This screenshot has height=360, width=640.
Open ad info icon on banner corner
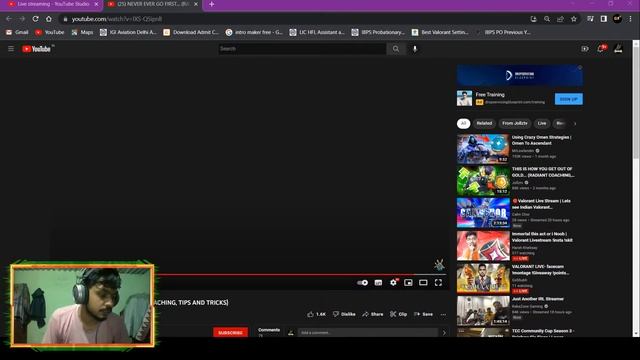[x=580, y=68]
